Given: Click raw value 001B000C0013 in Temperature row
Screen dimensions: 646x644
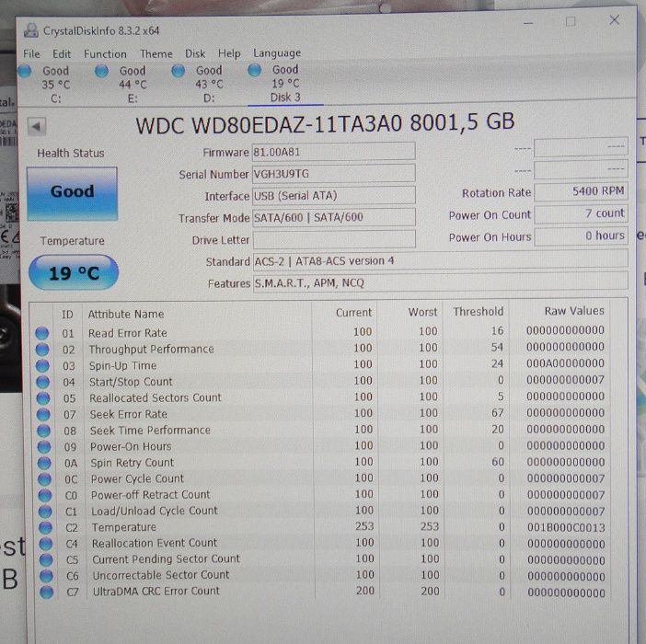Looking at the screenshot, I should (x=566, y=527).
